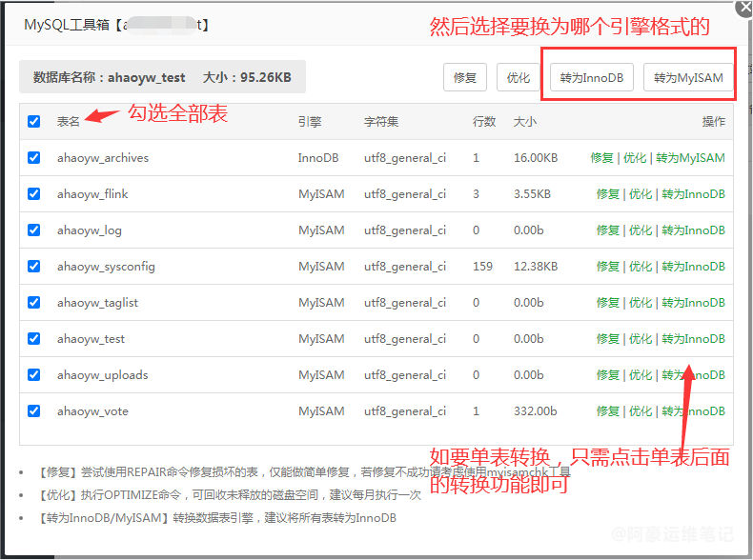Viewport: 753px width, 560px height.
Task: Toggle the ahaoyw_sysconfig row checkbox
Action: pos(34,267)
